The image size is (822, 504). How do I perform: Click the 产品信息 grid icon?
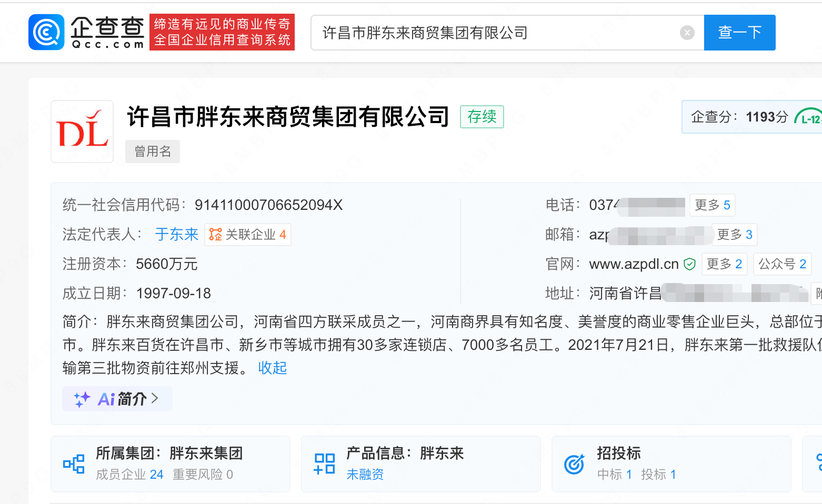pos(324,464)
